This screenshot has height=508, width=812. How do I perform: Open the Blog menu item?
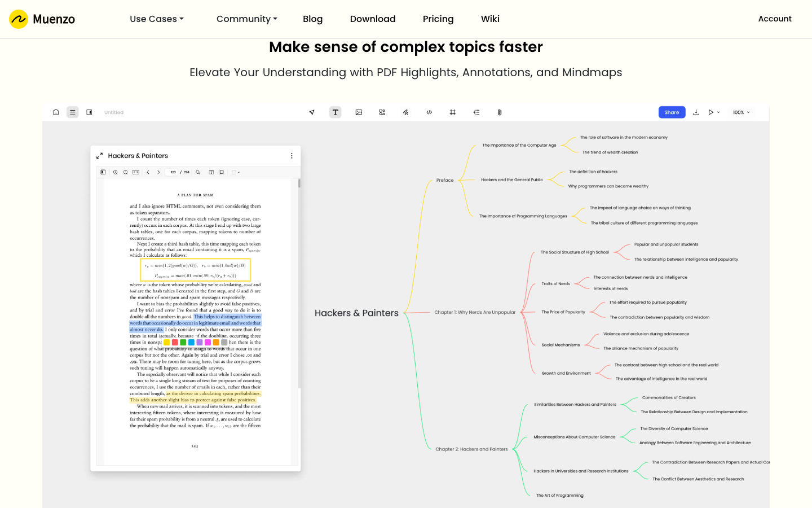(x=312, y=19)
